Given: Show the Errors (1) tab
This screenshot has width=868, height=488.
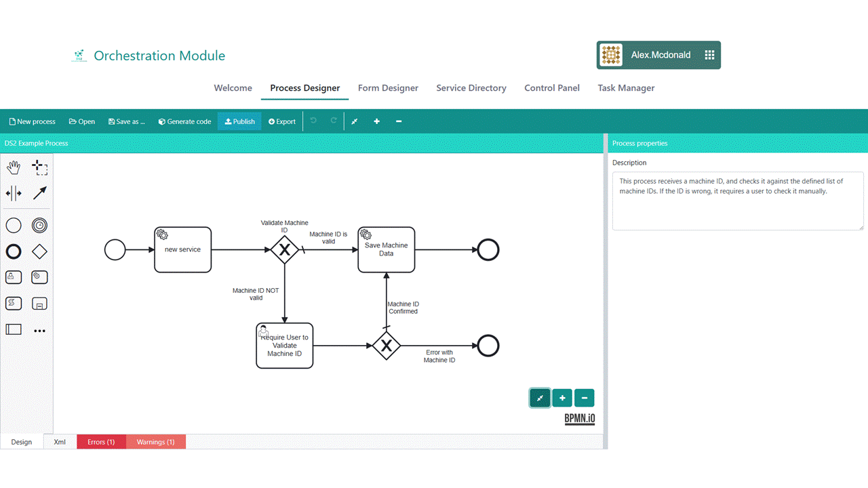Looking at the screenshot, I should click(x=101, y=442).
